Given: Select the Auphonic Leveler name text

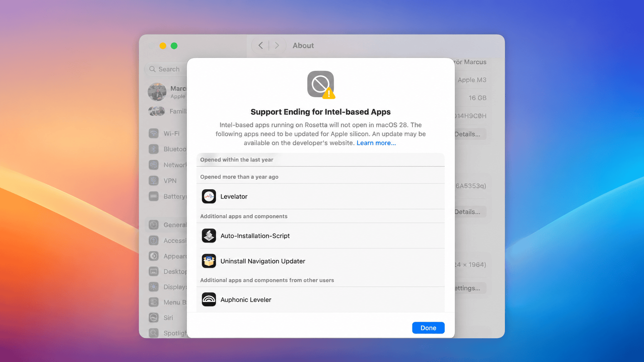Looking at the screenshot, I should coord(246,300).
